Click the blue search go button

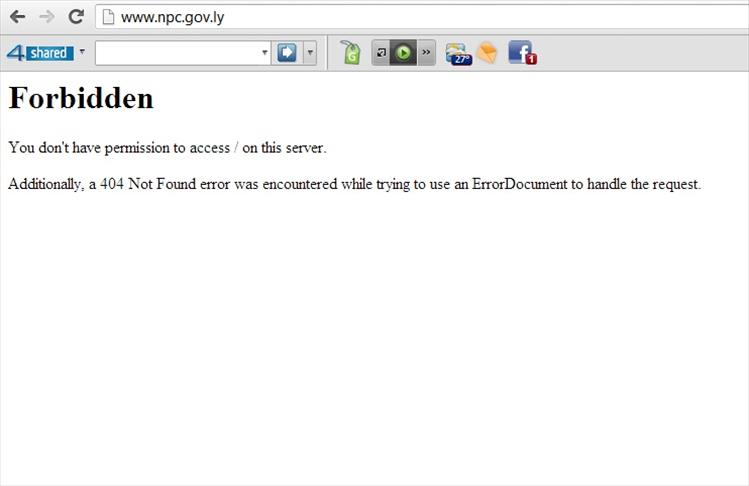[x=287, y=53]
